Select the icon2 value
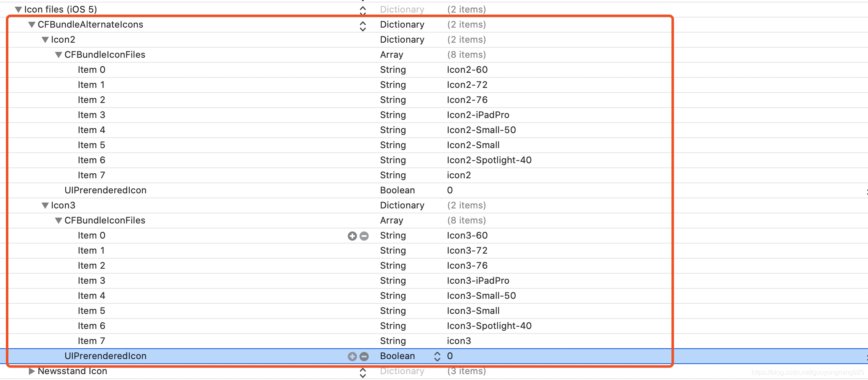The image size is (868, 380). (459, 175)
